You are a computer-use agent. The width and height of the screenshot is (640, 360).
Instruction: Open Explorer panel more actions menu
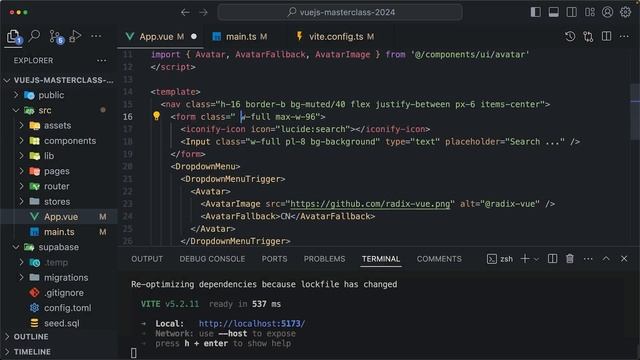[x=102, y=60]
